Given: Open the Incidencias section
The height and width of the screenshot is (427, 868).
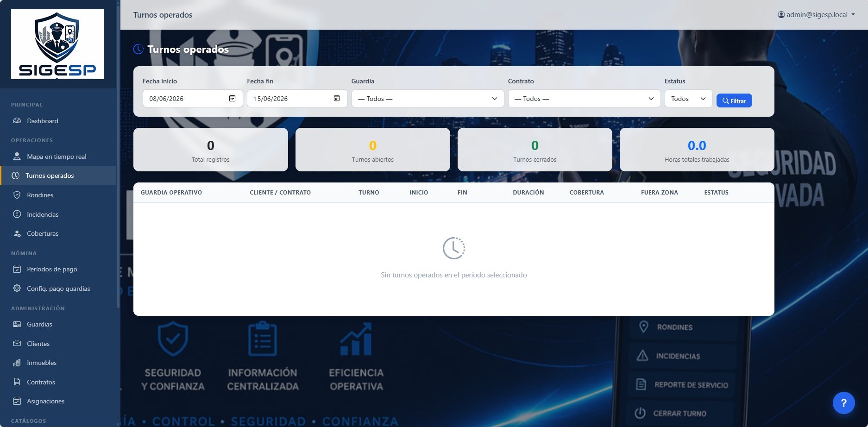Looking at the screenshot, I should 58,214.
